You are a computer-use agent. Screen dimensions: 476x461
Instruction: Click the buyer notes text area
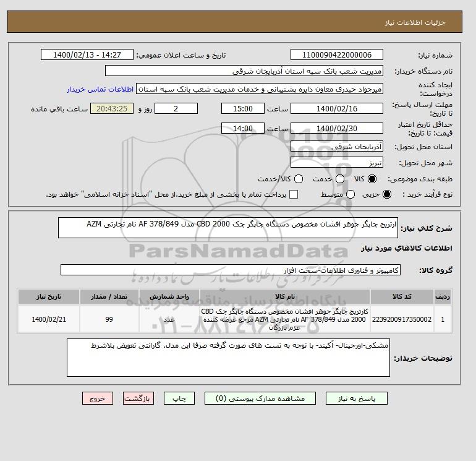coord(228,358)
